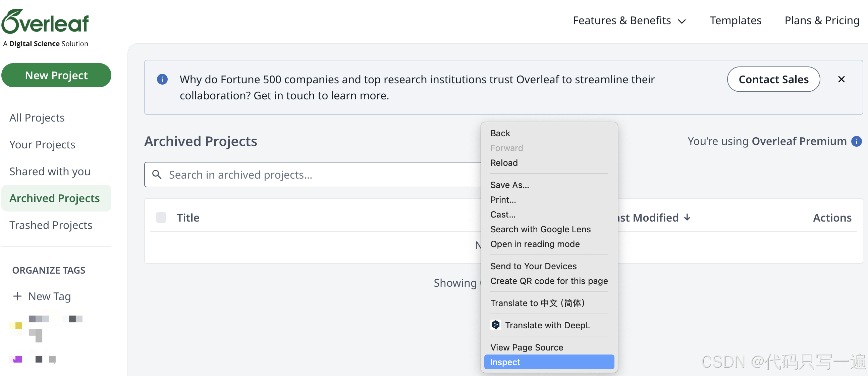Dismiss the Contact Sales banner
The width and height of the screenshot is (868, 376).
click(x=841, y=79)
